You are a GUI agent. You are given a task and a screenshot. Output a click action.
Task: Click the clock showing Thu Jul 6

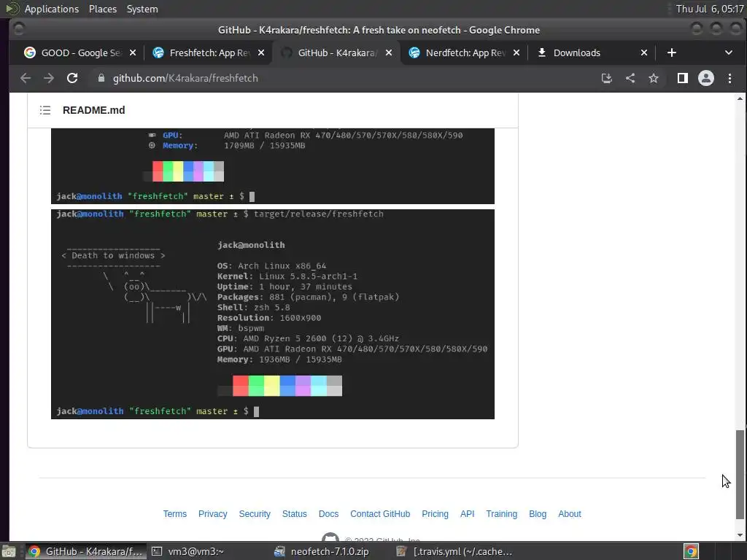[x=709, y=9]
